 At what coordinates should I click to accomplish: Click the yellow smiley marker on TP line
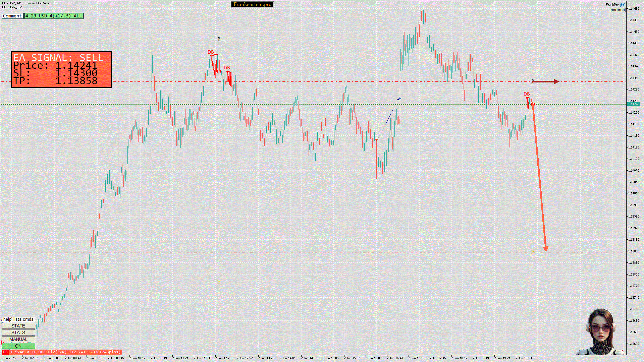tap(533, 251)
